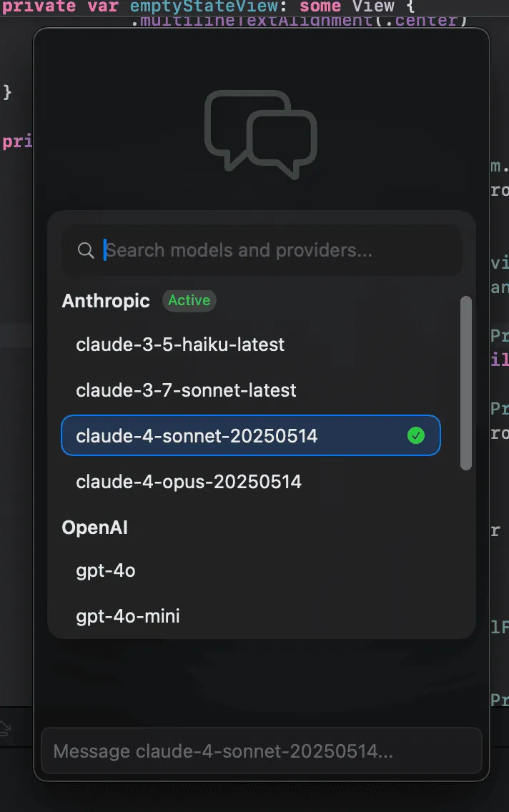Click the chat bubbles icon
This screenshot has width=509, height=812.
[260, 134]
